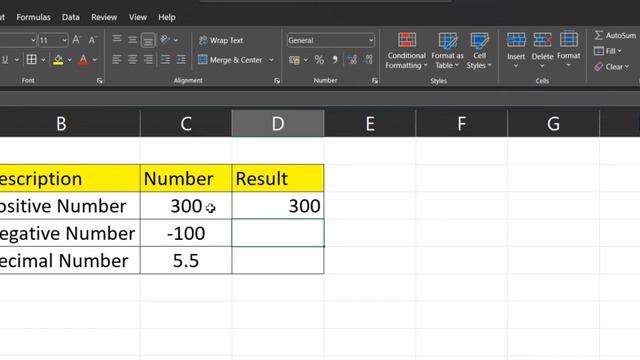Click the Borders icon
The height and width of the screenshot is (360, 640).
[31, 60]
